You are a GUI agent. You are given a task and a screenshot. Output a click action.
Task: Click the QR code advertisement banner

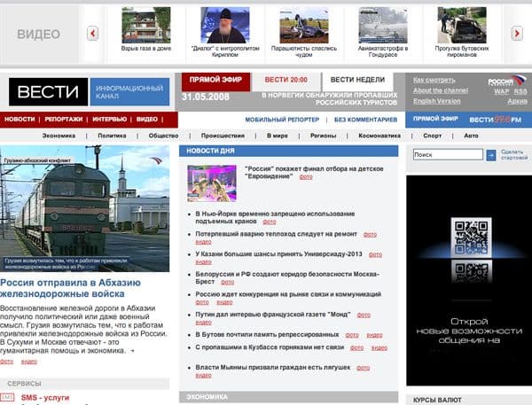pyautogui.click(x=469, y=280)
